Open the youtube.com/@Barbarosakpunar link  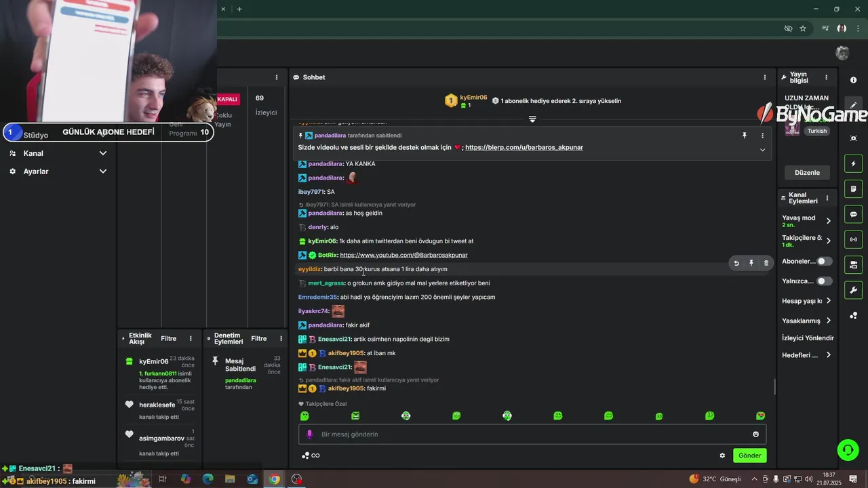click(403, 256)
